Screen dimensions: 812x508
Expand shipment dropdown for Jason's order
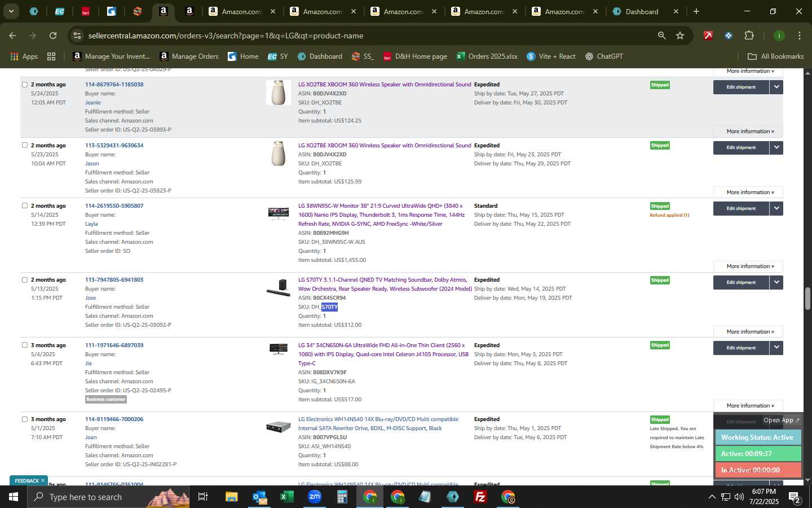(776, 147)
